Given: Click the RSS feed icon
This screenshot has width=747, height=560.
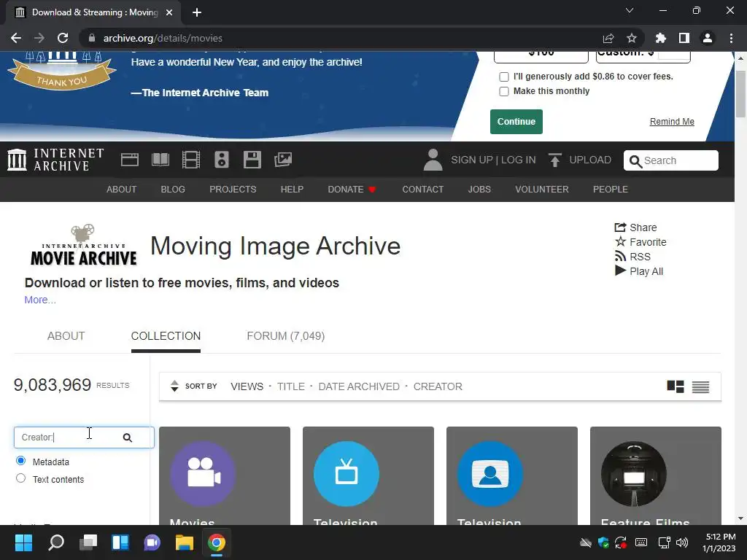Looking at the screenshot, I should 620,256.
